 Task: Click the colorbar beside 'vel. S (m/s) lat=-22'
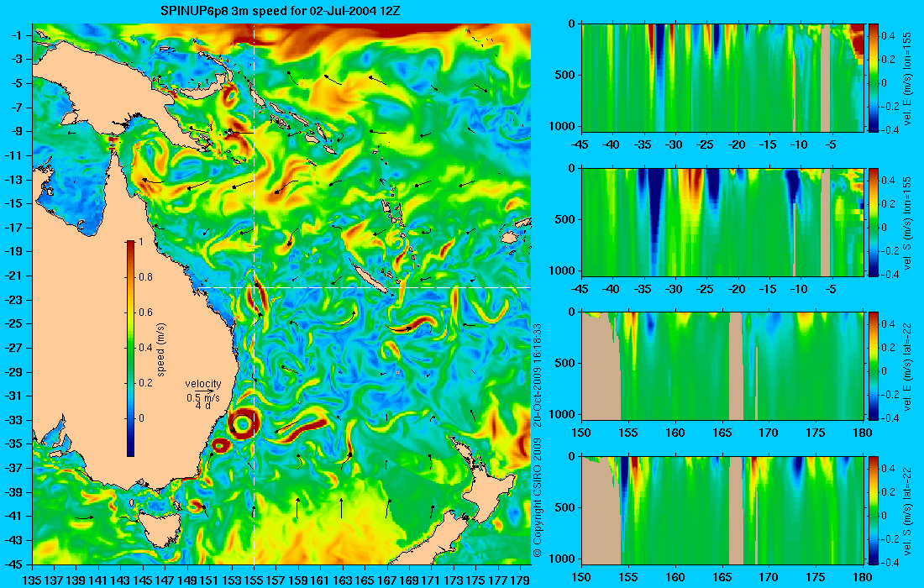(874, 510)
